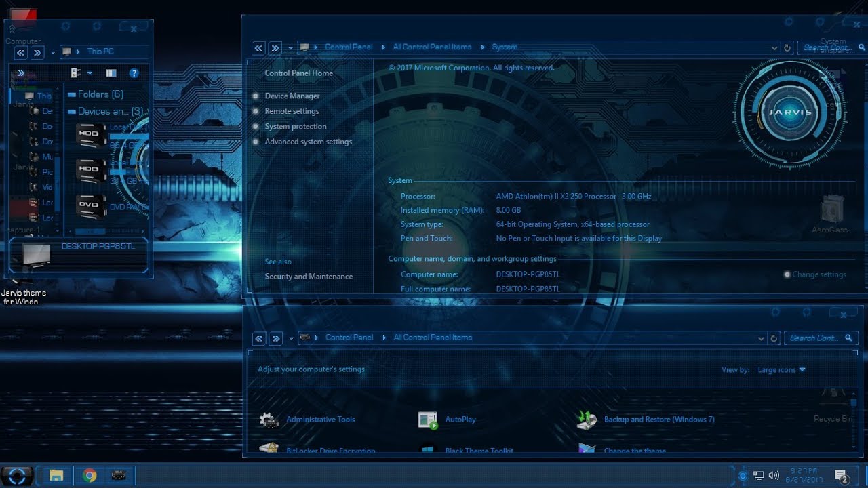Open the View by Large icons dropdown
The width and height of the screenshot is (868, 488).
[x=782, y=370]
